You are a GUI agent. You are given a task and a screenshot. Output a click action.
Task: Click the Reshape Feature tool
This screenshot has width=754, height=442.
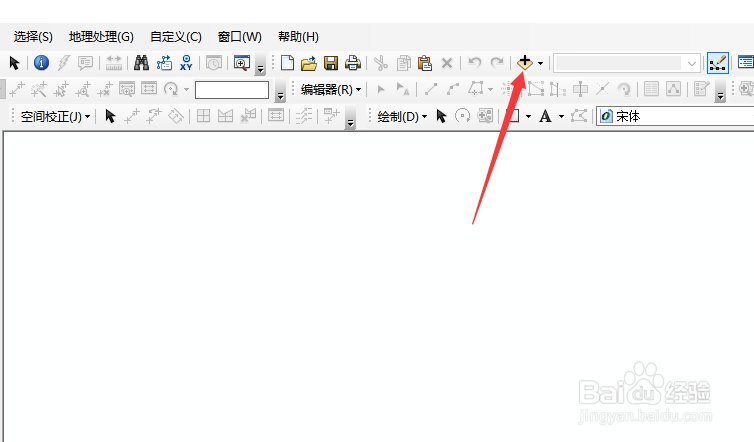pyautogui.click(x=558, y=89)
